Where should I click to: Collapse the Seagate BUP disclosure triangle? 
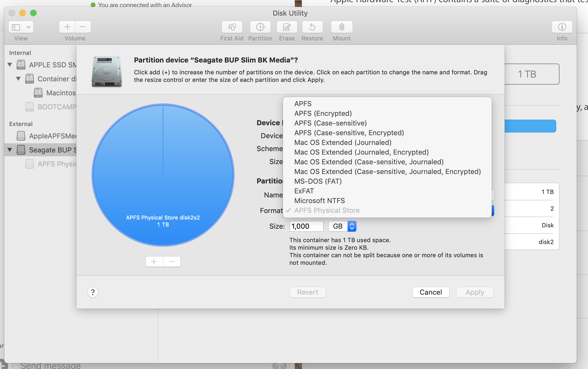tap(10, 150)
